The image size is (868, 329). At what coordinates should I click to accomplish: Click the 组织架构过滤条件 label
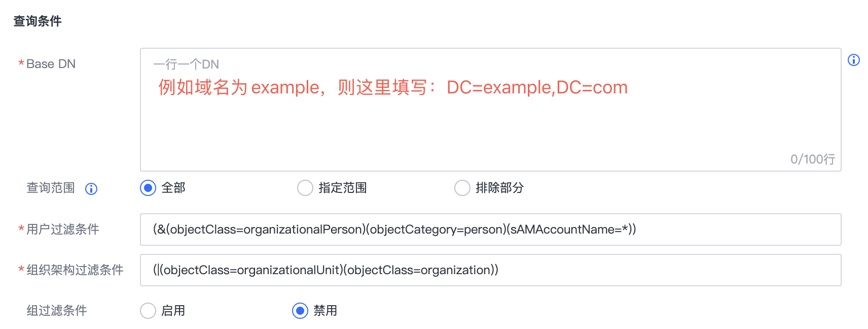pyautogui.click(x=75, y=270)
